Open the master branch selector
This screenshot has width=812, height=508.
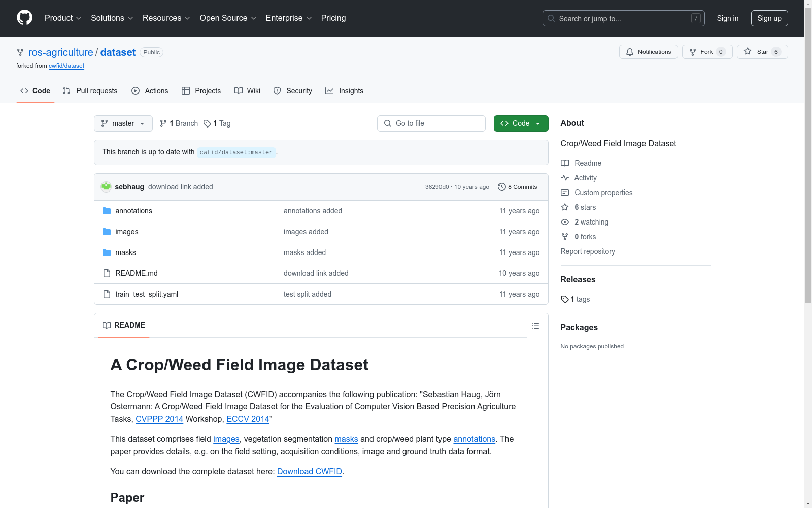(x=123, y=123)
